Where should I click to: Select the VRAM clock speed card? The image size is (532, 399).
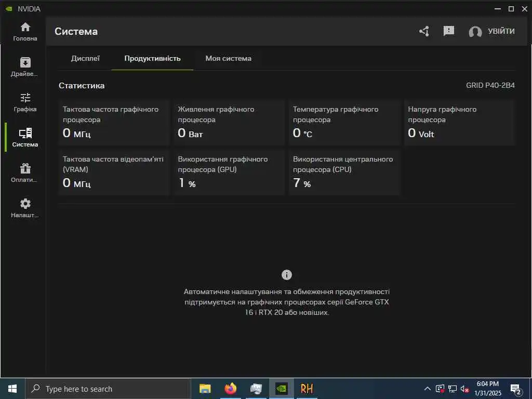(114, 172)
